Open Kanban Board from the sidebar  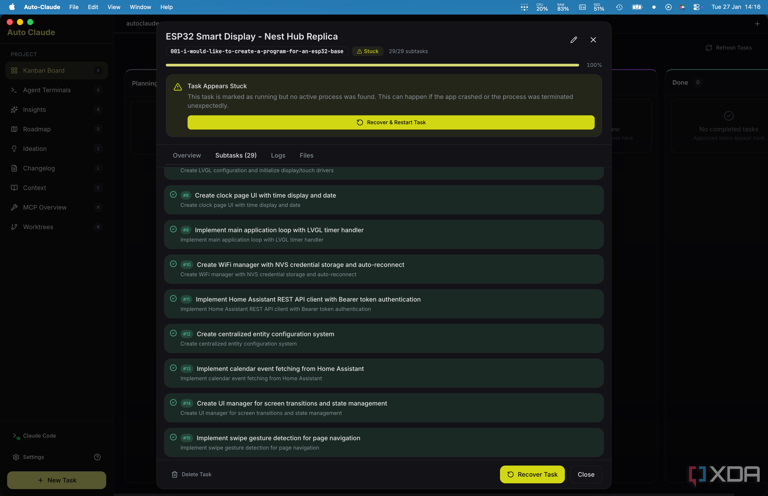tap(43, 71)
